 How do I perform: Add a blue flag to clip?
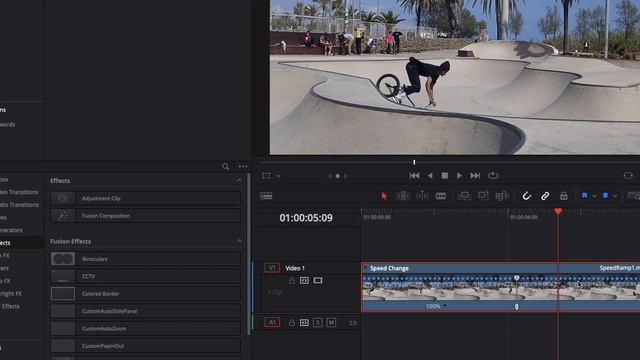point(584,196)
